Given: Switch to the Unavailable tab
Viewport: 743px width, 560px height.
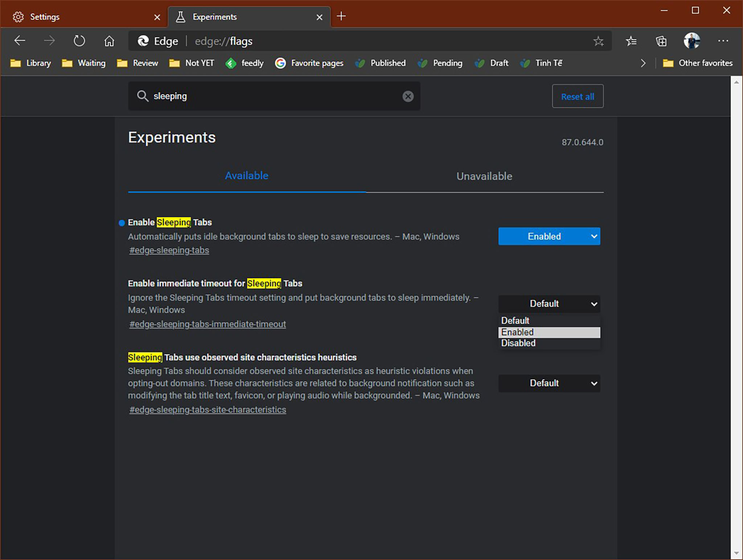Looking at the screenshot, I should 484,176.
